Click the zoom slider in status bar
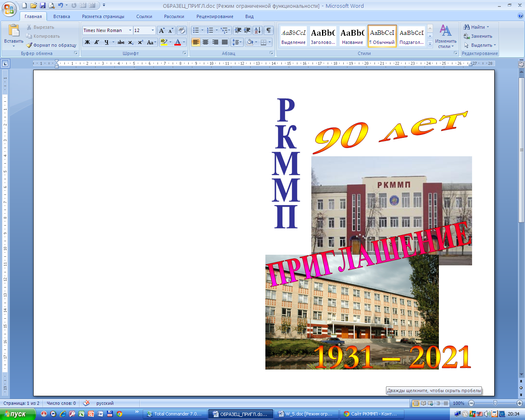Viewport: 525px width, 420px height. pos(495,403)
